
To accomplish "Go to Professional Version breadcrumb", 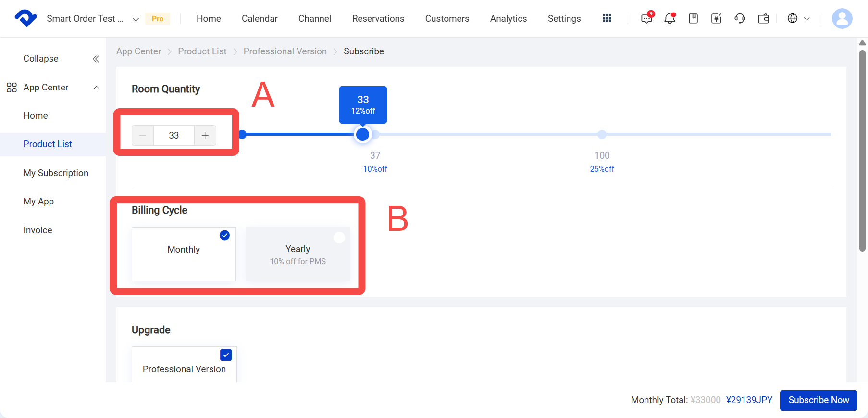I will click(x=285, y=51).
